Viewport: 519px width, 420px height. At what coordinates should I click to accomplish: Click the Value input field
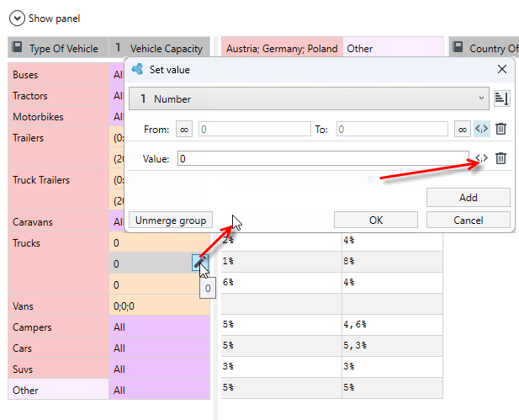click(323, 159)
